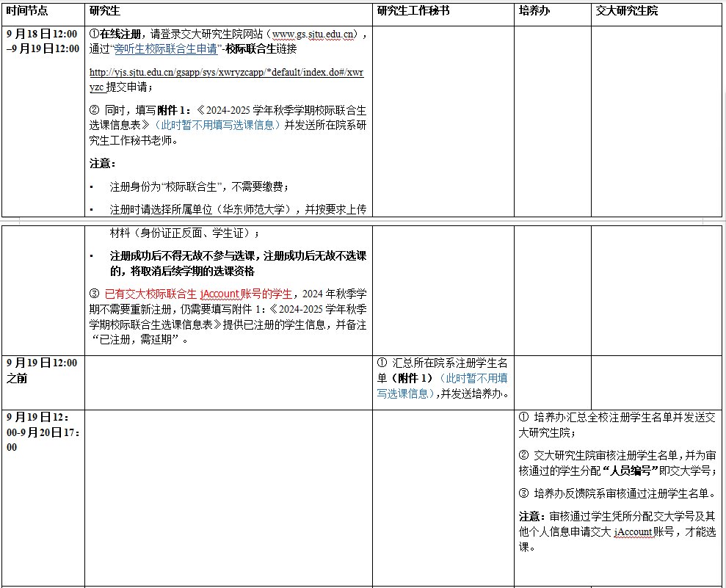Click the 培养办 column header
The width and height of the screenshot is (726, 588).
(x=534, y=11)
